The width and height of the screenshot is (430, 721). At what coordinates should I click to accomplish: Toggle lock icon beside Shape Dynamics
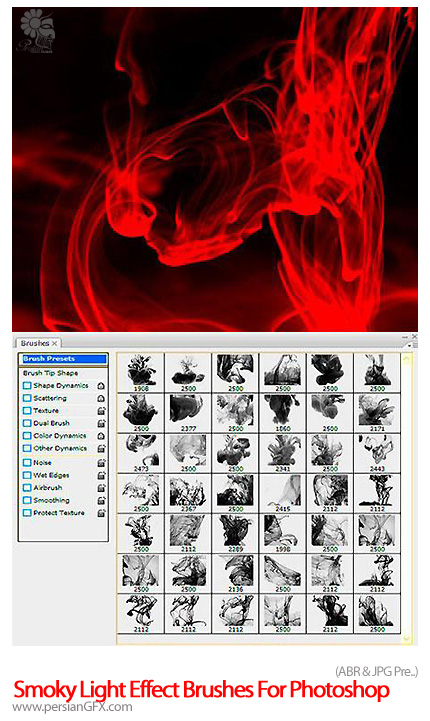click(101, 386)
